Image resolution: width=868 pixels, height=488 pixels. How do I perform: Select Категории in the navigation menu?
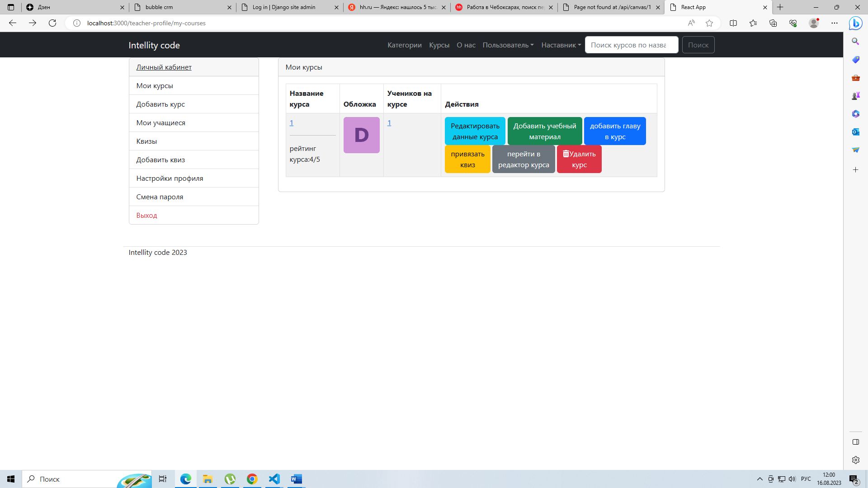click(x=405, y=45)
